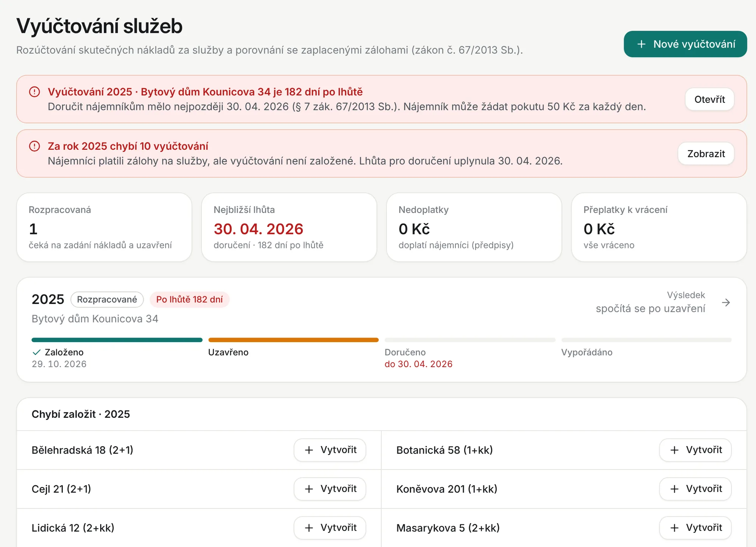
Task: Click the Nové vyúčtování button
Action: tap(685, 44)
